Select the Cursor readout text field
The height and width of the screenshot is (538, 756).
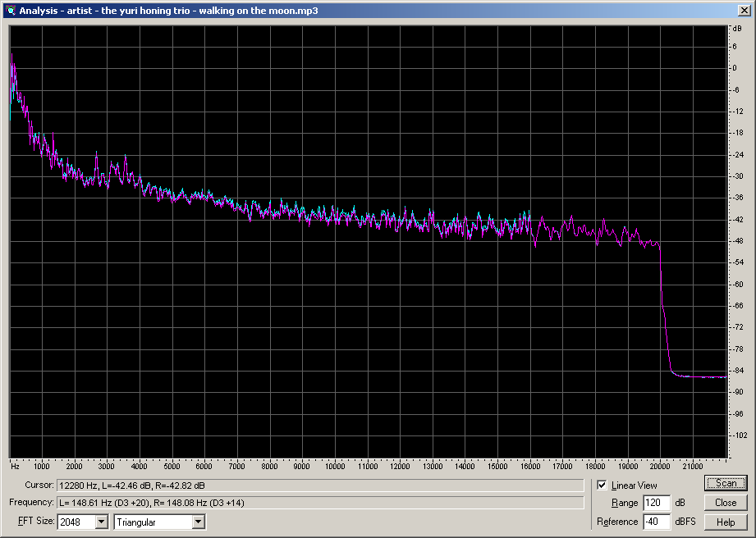[320, 486]
